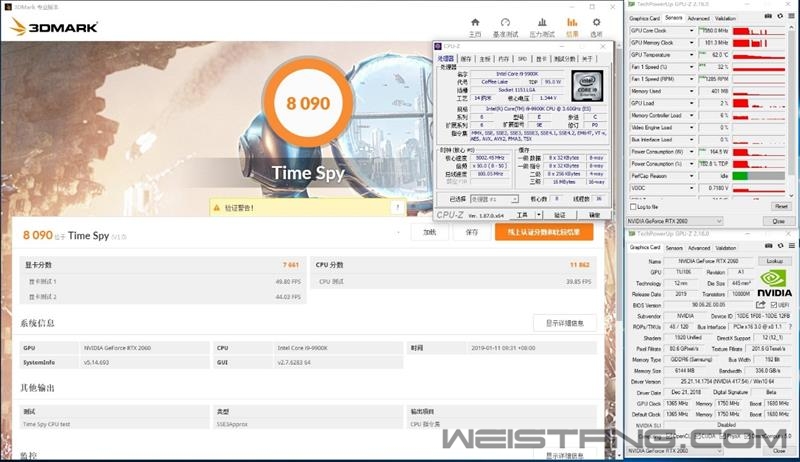Viewport: 800px width, 462px height.
Task: Open Power Consumption (W) sensor dropdown
Action: click(692, 152)
